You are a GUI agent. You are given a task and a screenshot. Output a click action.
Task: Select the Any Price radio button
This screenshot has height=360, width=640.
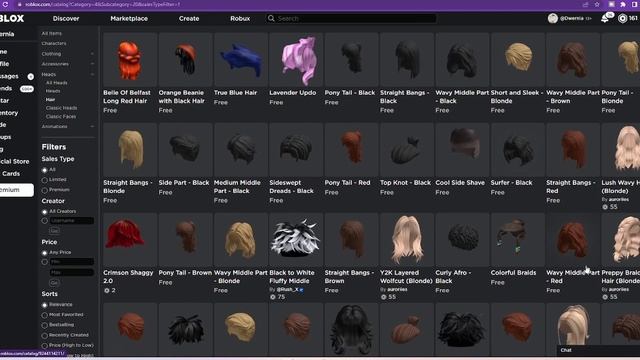tap(44, 253)
